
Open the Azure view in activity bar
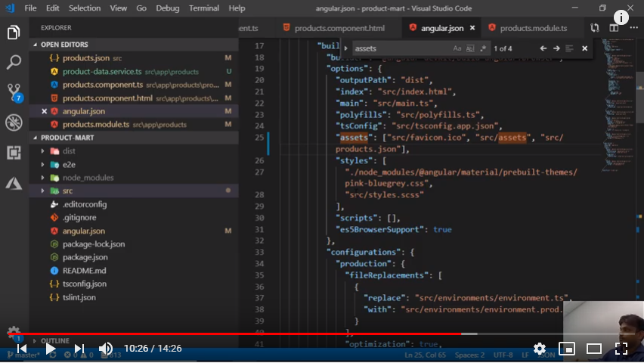click(14, 183)
